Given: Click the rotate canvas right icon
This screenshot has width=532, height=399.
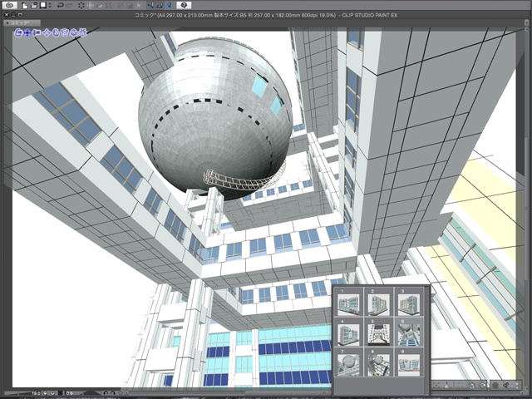Looking at the screenshot, I should pos(113,393).
